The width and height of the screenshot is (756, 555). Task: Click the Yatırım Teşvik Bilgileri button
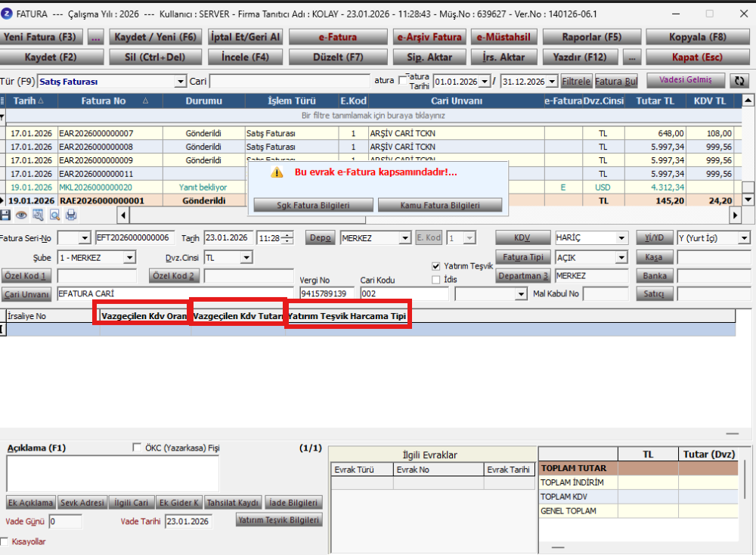[x=279, y=519]
